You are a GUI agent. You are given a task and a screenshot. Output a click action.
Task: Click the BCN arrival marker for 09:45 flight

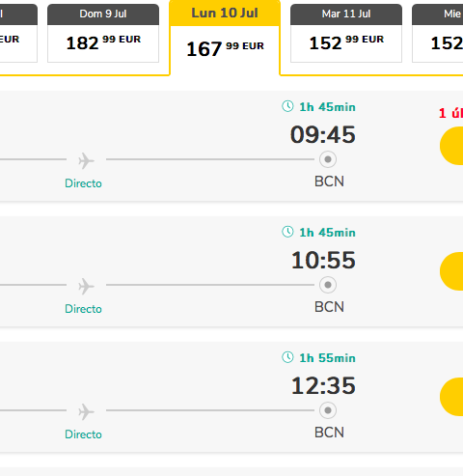pos(328,159)
